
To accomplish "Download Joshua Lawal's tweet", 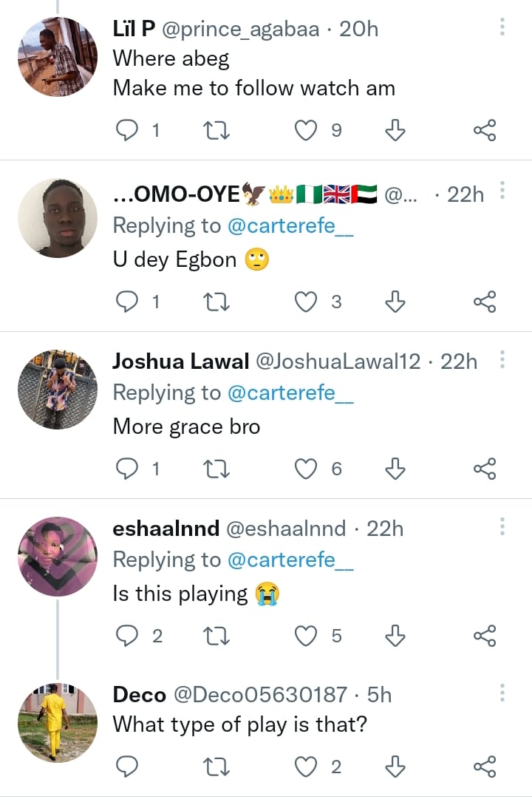I will [x=395, y=469].
